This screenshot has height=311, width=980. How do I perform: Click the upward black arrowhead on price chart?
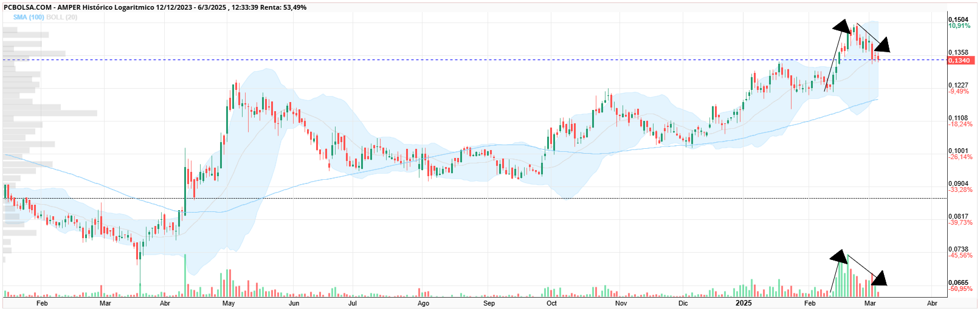pyautogui.click(x=842, y=26)
